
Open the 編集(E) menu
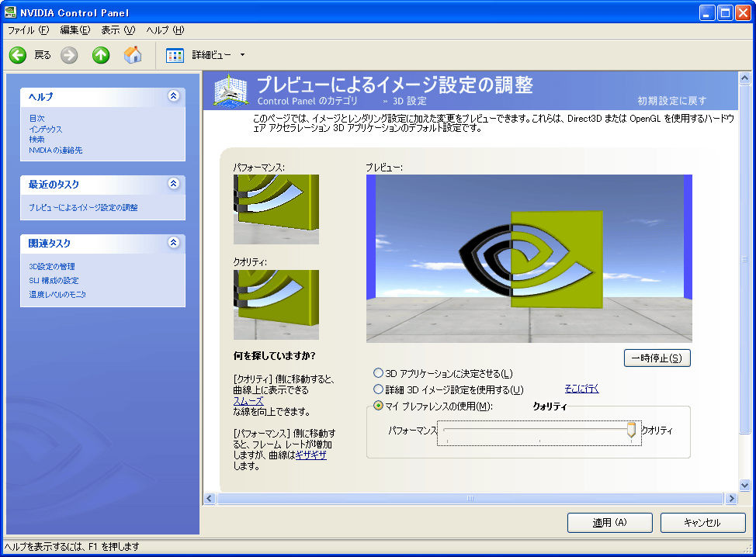75,30
